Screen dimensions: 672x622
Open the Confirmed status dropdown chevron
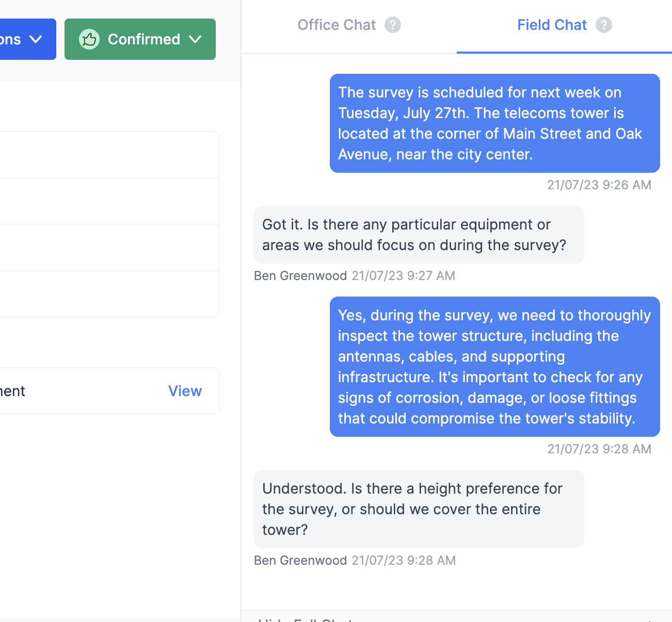[196, 39]
